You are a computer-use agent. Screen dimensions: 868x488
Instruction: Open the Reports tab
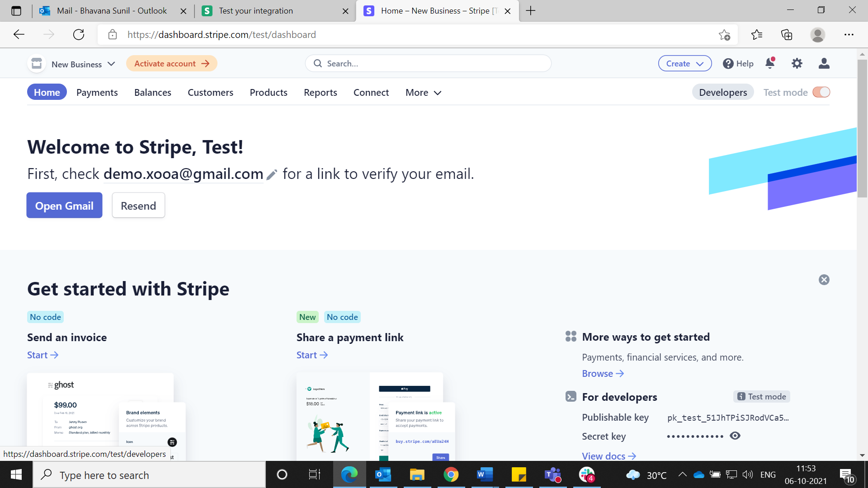(x=321, y=93)
